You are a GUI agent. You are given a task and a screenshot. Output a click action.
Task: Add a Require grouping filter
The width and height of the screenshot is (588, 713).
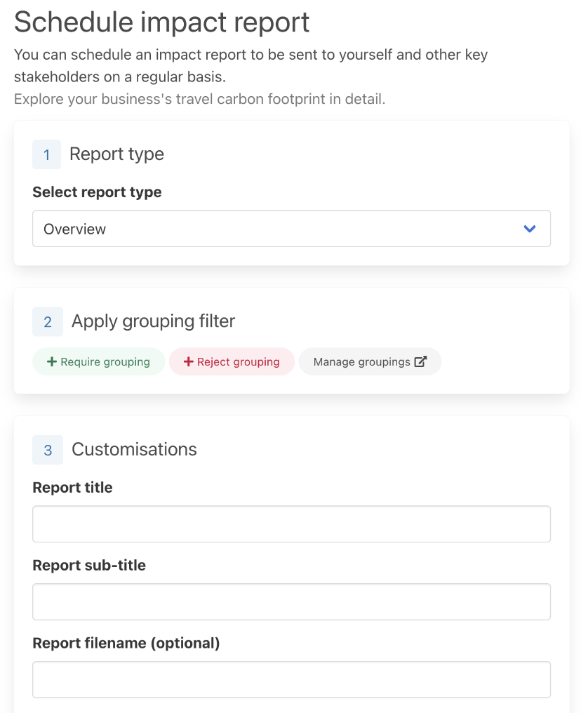(x=99, y=362)
